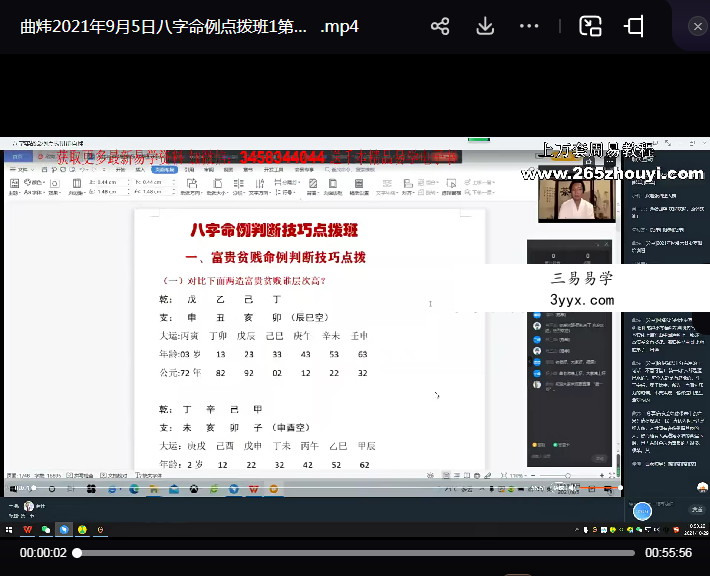Open the Windows Start menu
710x576 pixels.
pos(9,529)
